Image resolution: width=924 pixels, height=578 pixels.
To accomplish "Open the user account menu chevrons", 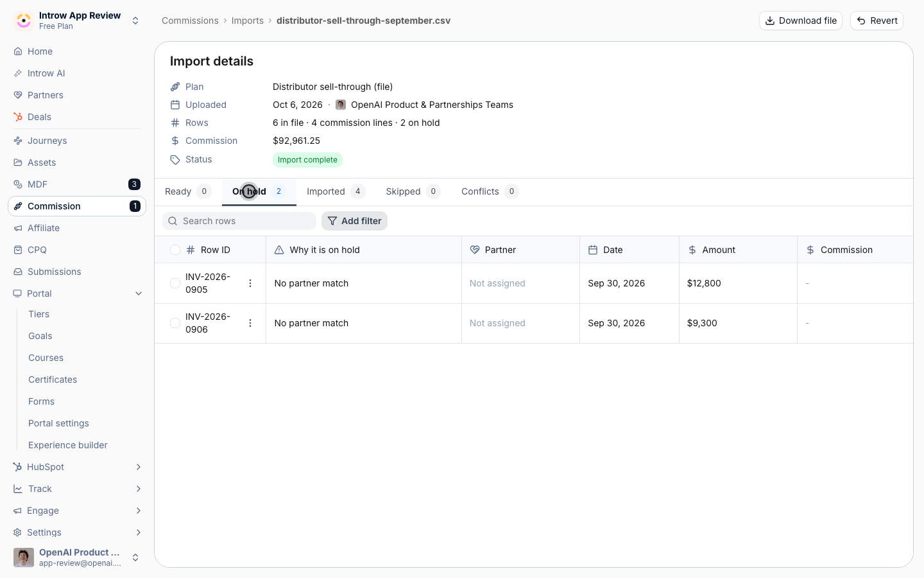I will tap(135, 557).
